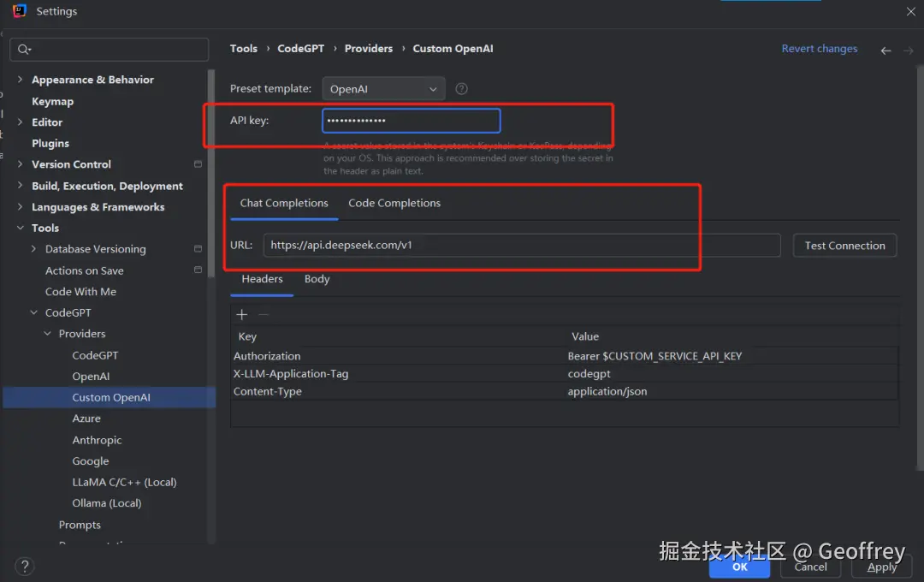Select the Azure provider entry

(86, 419)
